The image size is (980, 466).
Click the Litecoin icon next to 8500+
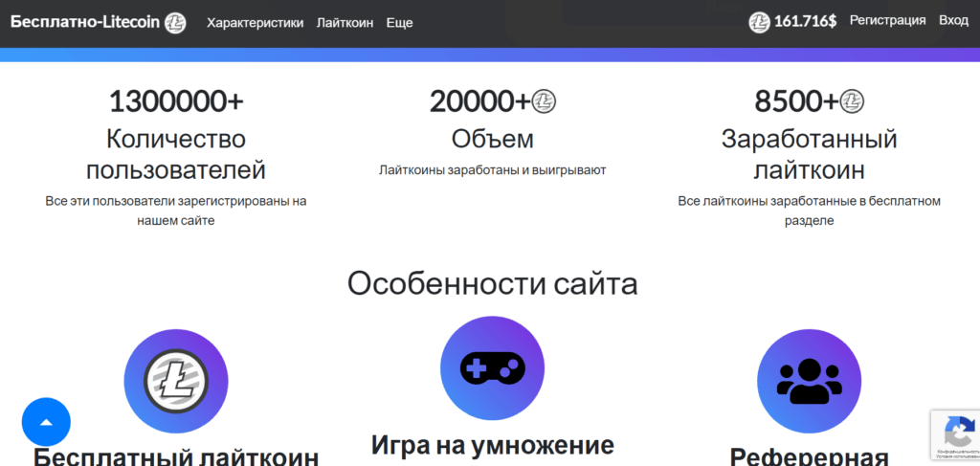[x=852, y=100]
